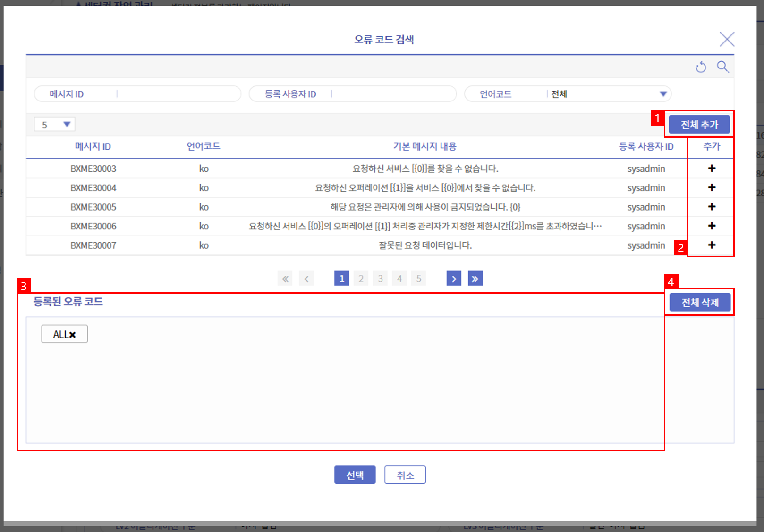Image resolution: width=764 pixels, height=532 pixels.
Task: Select page 1 in pagination
Action: pyautogui.click(x=342, y=279)
